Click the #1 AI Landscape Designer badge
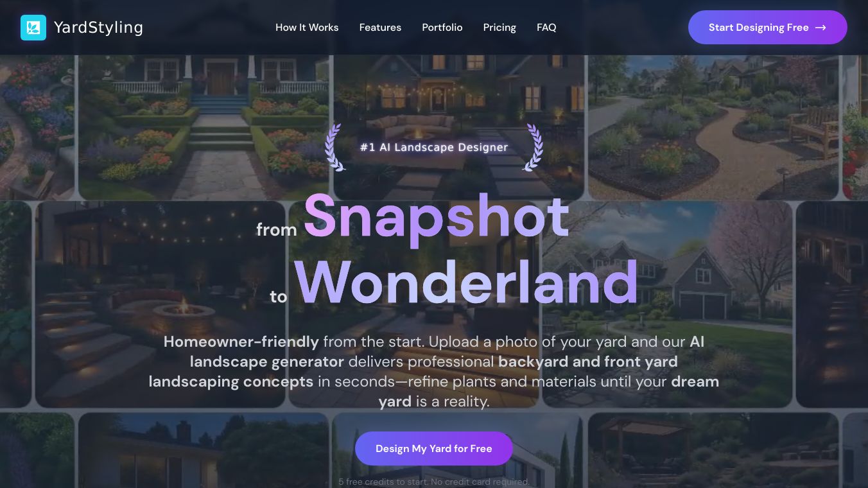The image size is (868, 488). [x=434, y=147]
